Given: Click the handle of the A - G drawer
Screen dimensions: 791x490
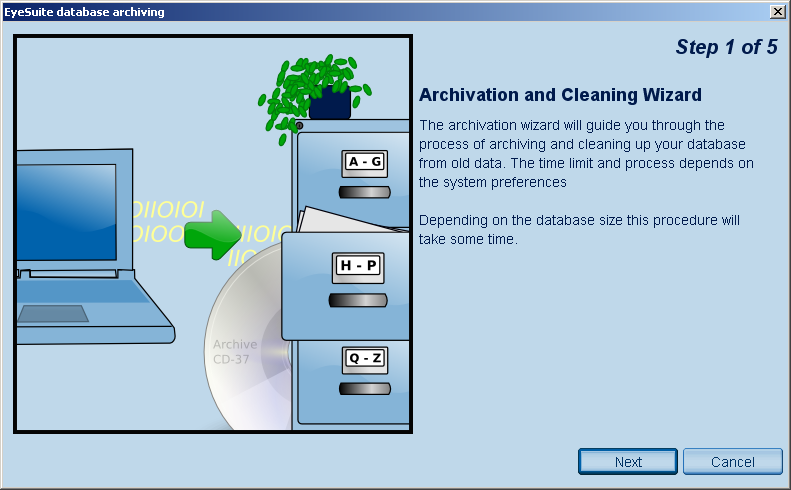Looking at the screenshot, I should (x=364, y=192).
